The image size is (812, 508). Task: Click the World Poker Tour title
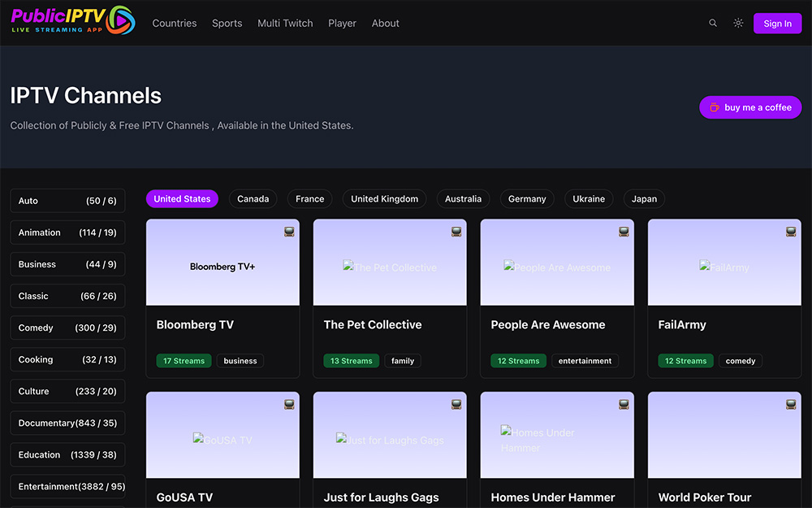705,497
